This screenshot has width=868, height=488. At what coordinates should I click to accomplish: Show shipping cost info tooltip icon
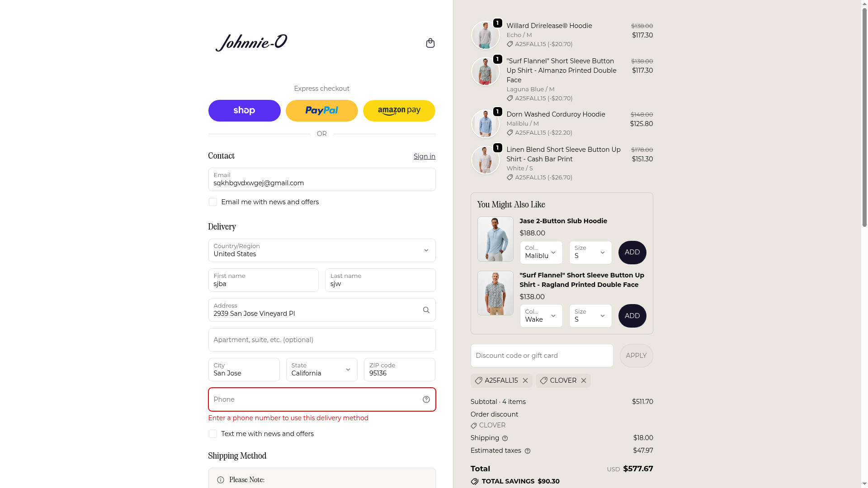coord(505,438)
